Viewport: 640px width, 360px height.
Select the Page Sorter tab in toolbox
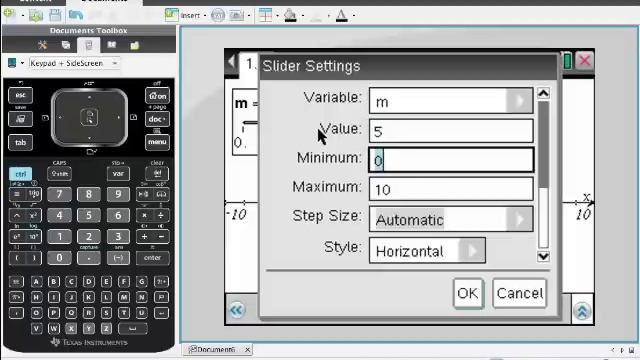tap(66, 45)
